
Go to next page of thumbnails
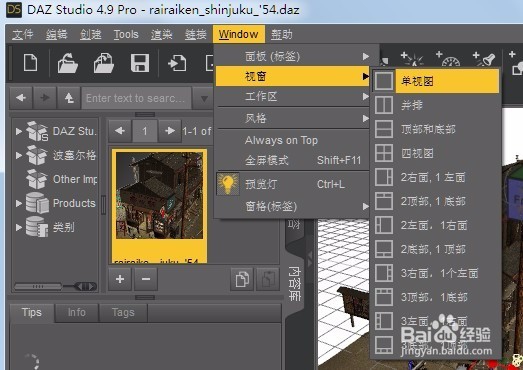170,131
